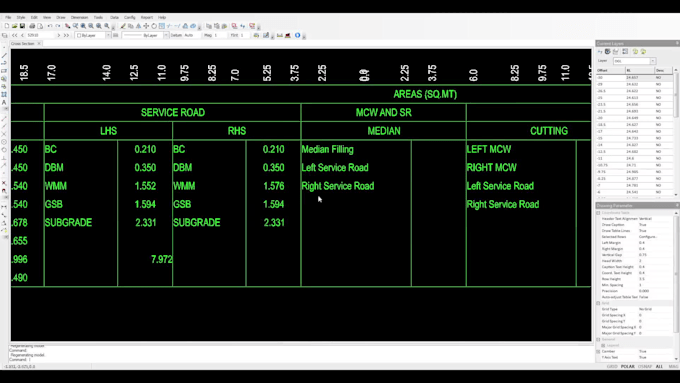This screenshot has height=383, width=680.
Task: Click the Print icon
Action: (32, 26)
